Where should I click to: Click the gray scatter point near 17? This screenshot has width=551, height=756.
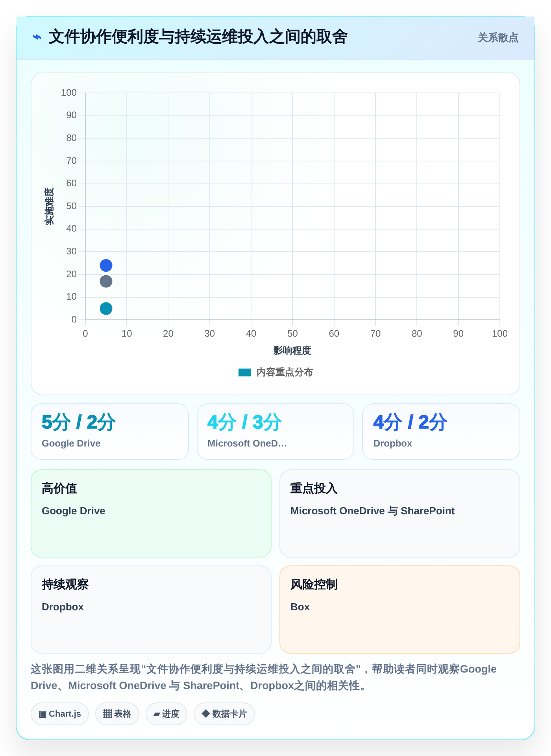(x=106, y=281)
